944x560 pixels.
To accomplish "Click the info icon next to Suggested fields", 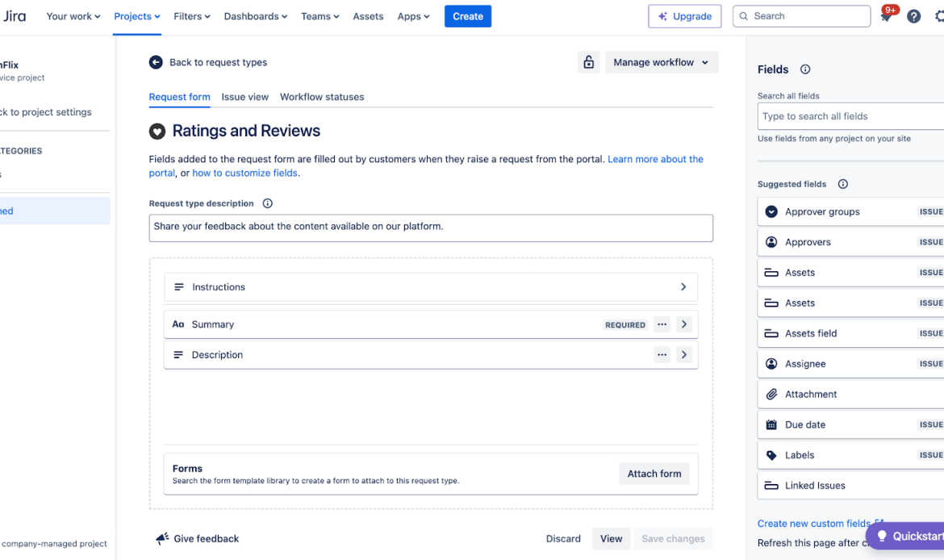I will (x=842, y=184).
